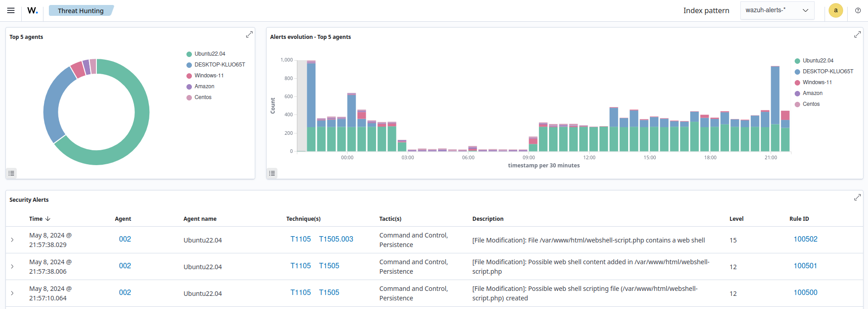868x309 pixels.
Task: Open technique T1505.003 link
Action: click(x=336, y=239)
